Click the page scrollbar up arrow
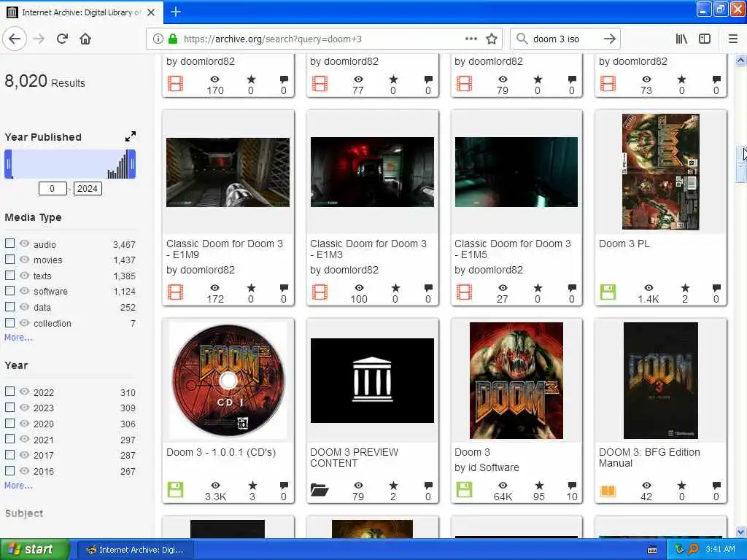 pos(740,61)
